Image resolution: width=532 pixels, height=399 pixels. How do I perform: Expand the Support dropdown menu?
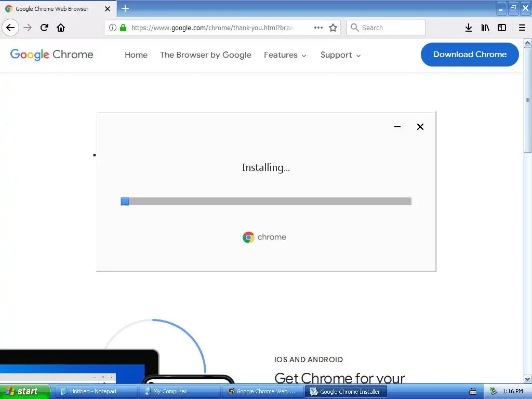click(x=340, y=55)
